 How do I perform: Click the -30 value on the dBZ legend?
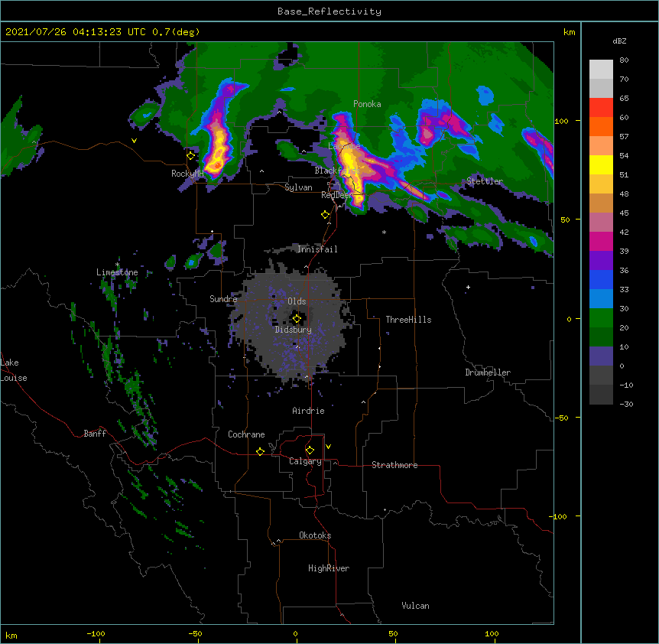(626, 404)
